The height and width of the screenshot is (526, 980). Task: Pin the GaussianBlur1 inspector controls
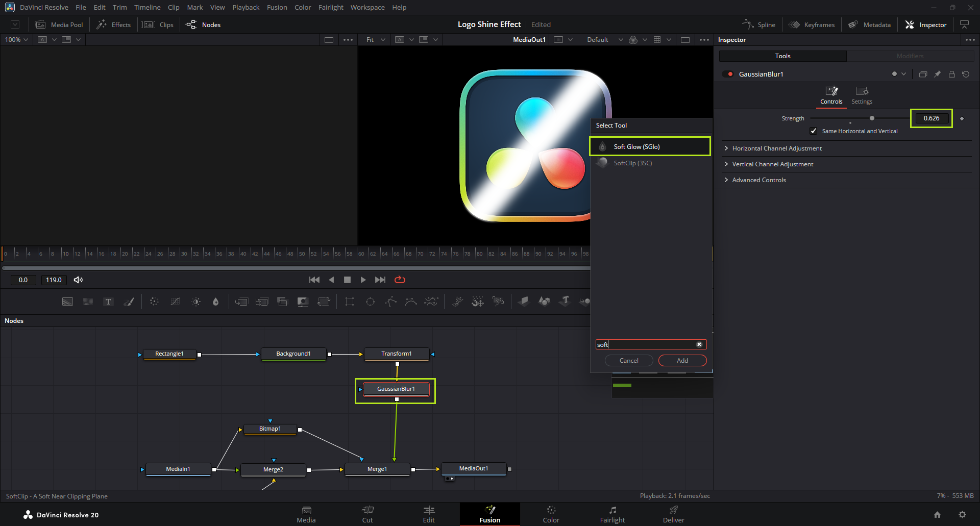pyautogui.click(x=937, y=74)
